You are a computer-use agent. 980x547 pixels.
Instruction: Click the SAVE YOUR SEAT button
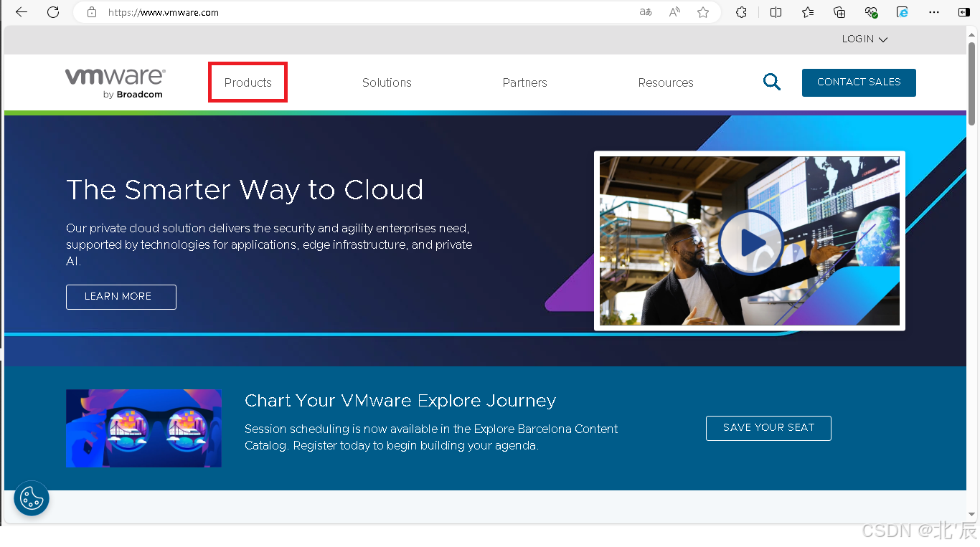768,428
